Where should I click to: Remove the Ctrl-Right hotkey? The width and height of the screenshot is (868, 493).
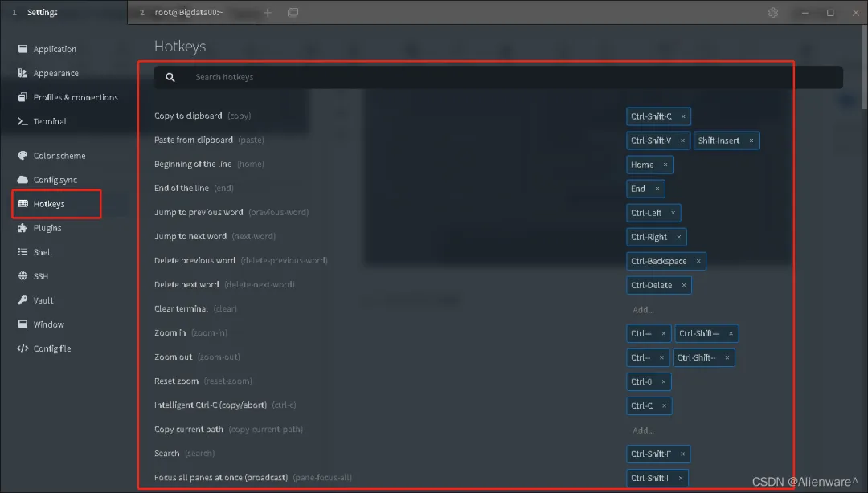coord(678,237)
